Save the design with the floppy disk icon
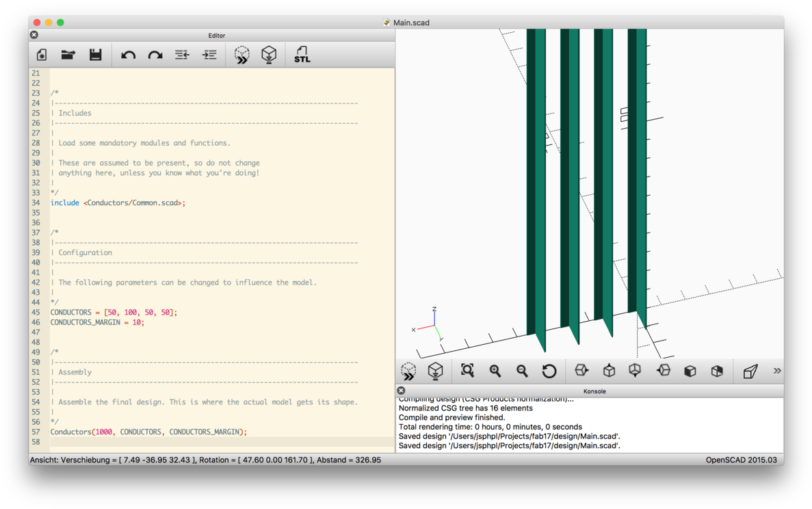 (95, 54)
